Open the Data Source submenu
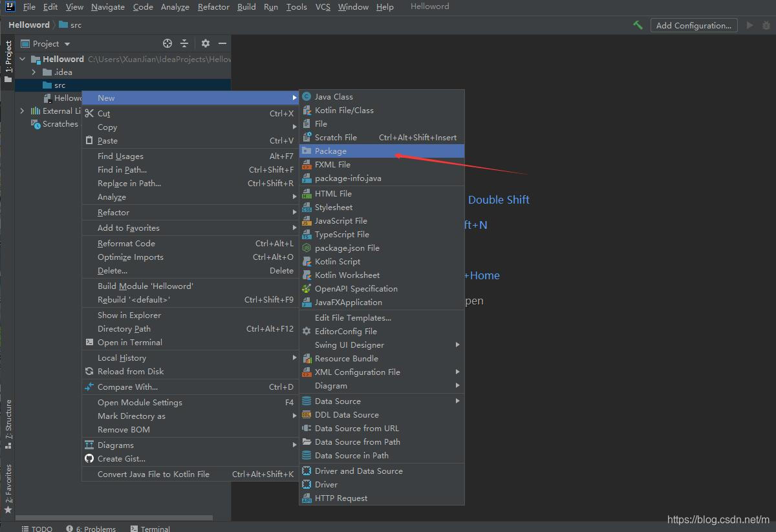Screen dimensions: 776x532 [x=382, y=401]
